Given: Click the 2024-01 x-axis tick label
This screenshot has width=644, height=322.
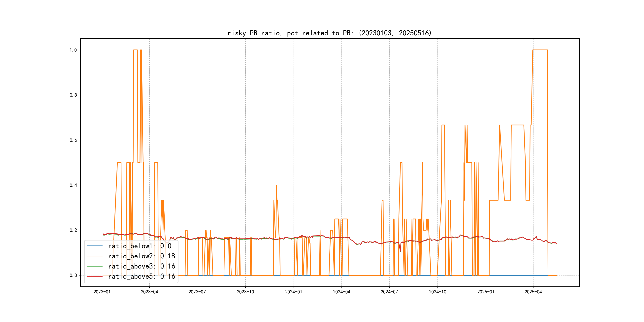Looking at the screenshot, I should 294,292.
